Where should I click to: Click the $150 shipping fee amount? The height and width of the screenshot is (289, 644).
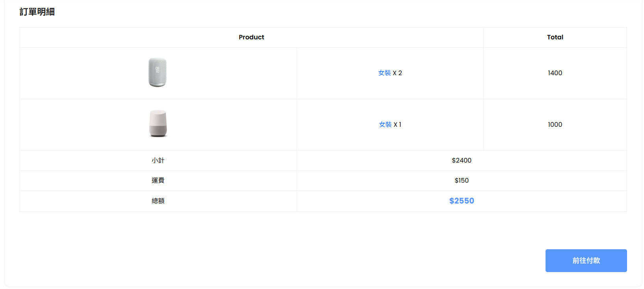click(x=462, y=180)
